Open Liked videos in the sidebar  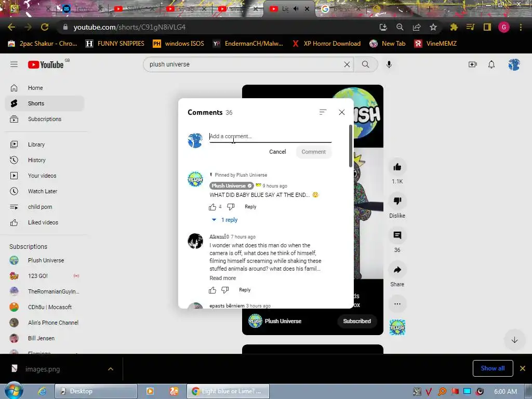45,222
